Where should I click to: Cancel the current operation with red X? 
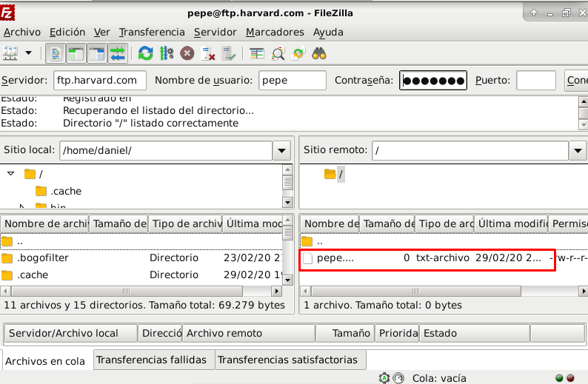[187, 53]
